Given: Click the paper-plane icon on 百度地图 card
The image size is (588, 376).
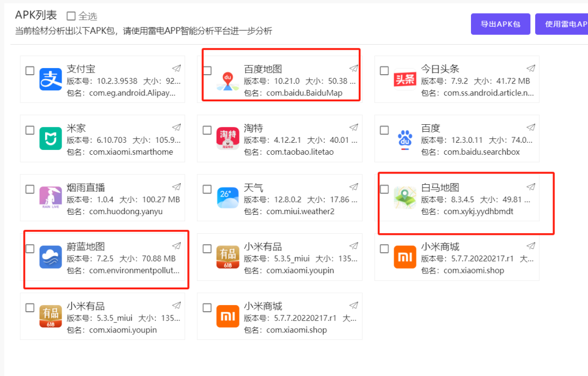Looking at the screenshot, I should 354,68.
